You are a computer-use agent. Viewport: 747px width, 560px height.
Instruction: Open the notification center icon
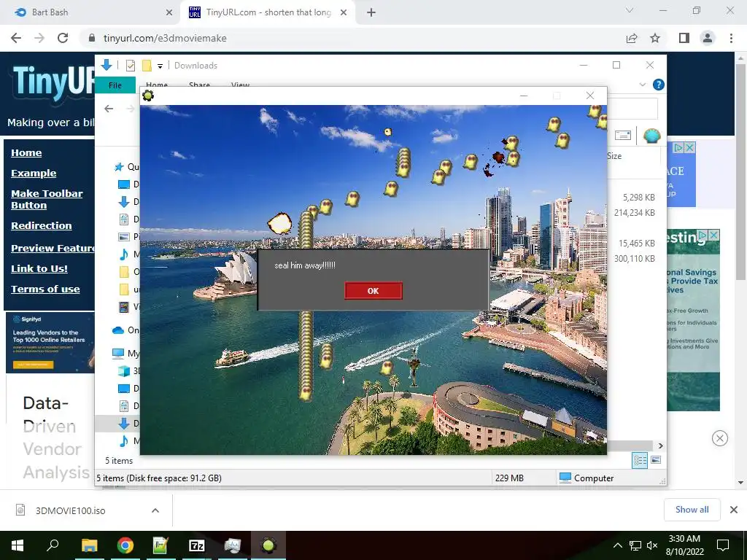(723, 545)
